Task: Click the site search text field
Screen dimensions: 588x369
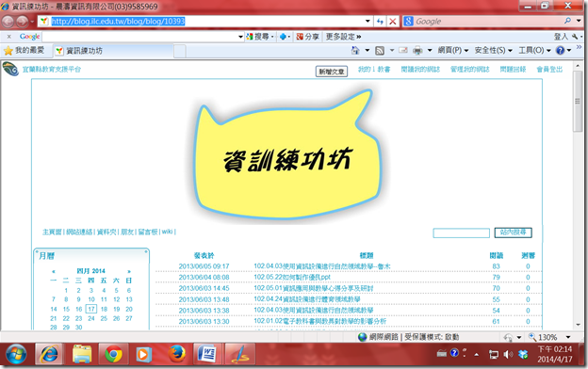Action: 461,233
